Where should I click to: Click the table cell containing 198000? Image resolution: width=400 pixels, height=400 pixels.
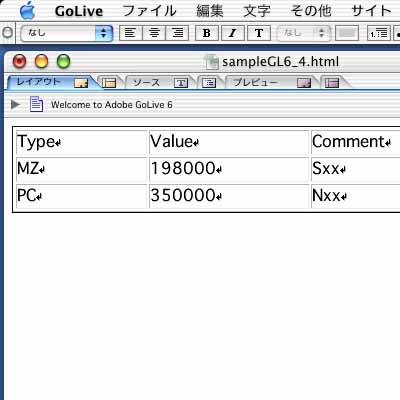229,169
